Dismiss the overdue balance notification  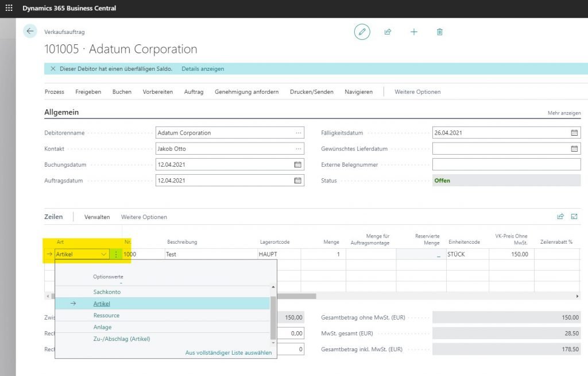pyautogui.click(x=53, y=69)
